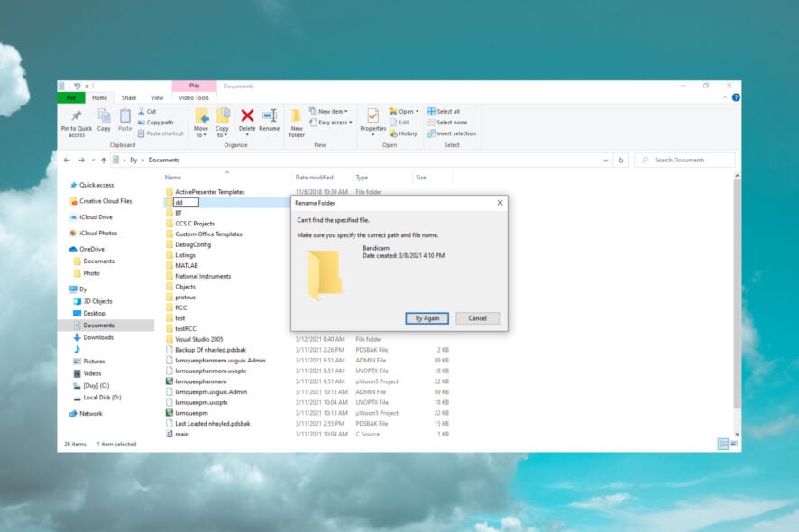Click the New folder icon
799x532 pixels.
pyautogui.click(x=296, y=116)
